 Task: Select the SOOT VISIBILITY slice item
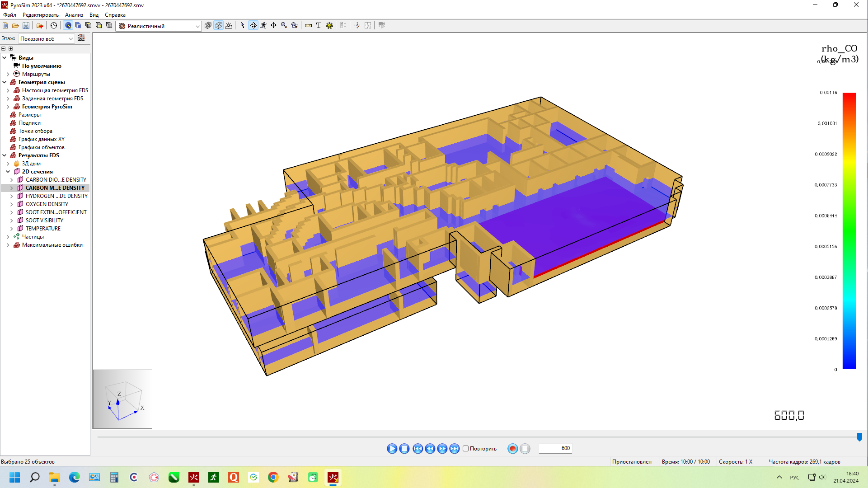pyautogui.click(x=44, y=221)
